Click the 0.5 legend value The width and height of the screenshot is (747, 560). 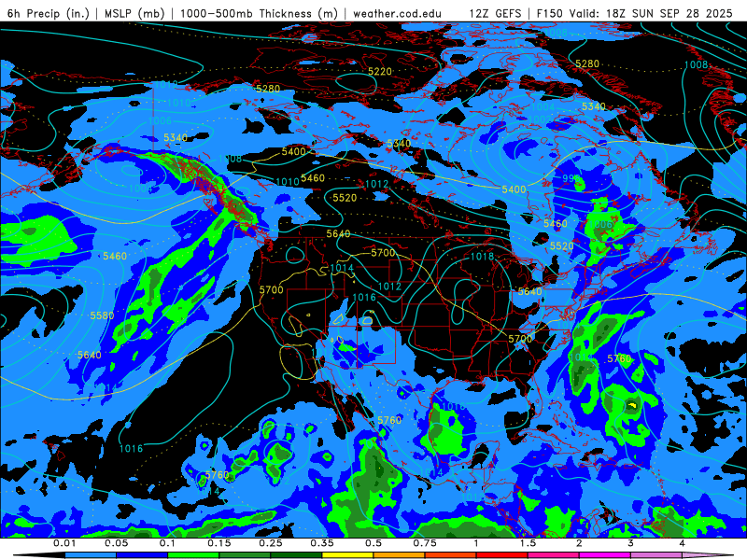pos(373,543)
